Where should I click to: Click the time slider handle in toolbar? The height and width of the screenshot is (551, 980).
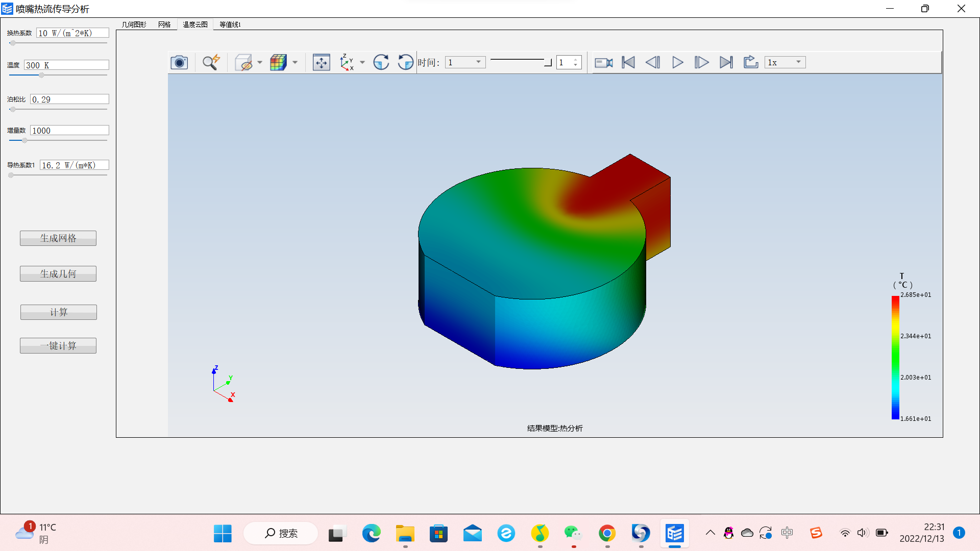pos(548,63)
